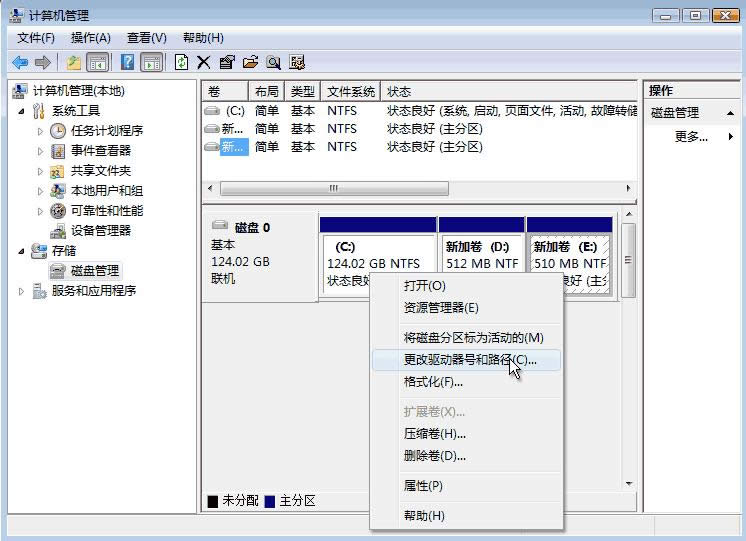Collapse the 系统工具 tree node
This screenshot has width=746, height=541.
22,111
